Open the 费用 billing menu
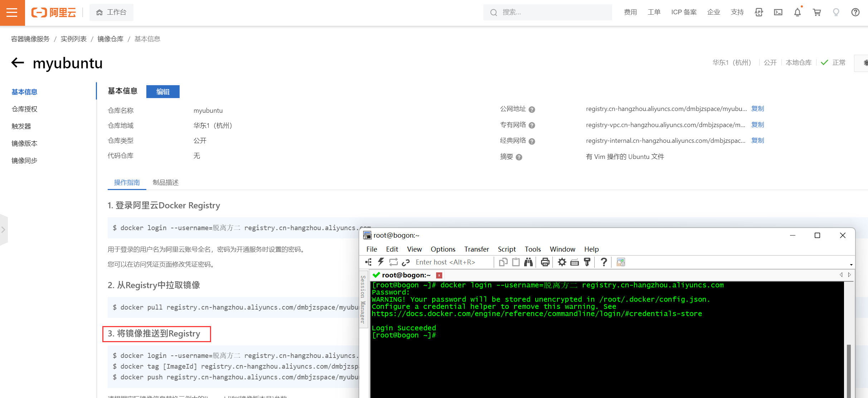Image resolution: width=868 pixels, height=398 pixels. 630,13
